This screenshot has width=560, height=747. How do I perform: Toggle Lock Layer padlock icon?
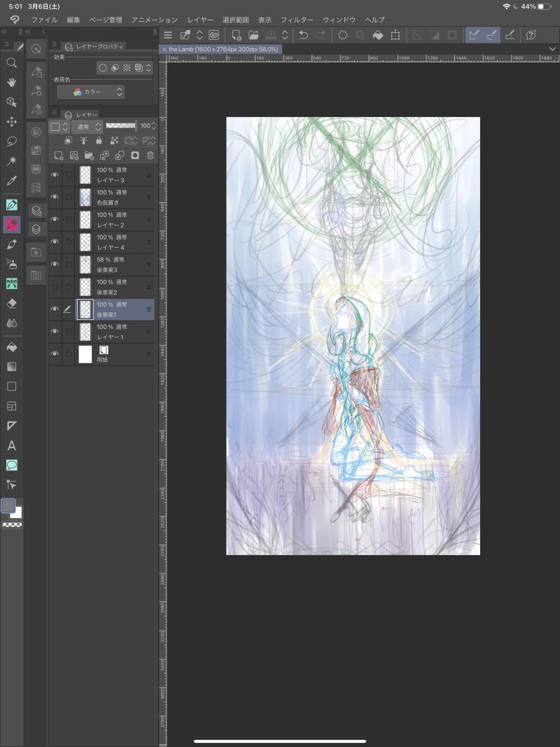point(99,141)
